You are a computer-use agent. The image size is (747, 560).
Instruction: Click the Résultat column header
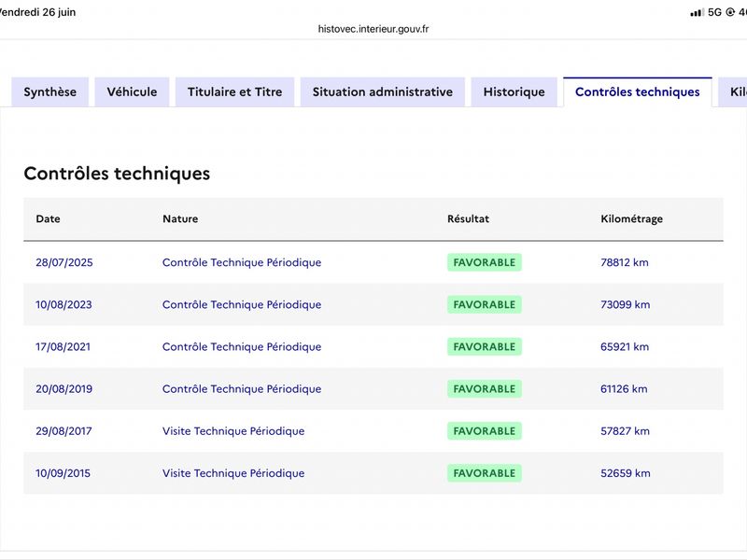(x=469, y=219)
